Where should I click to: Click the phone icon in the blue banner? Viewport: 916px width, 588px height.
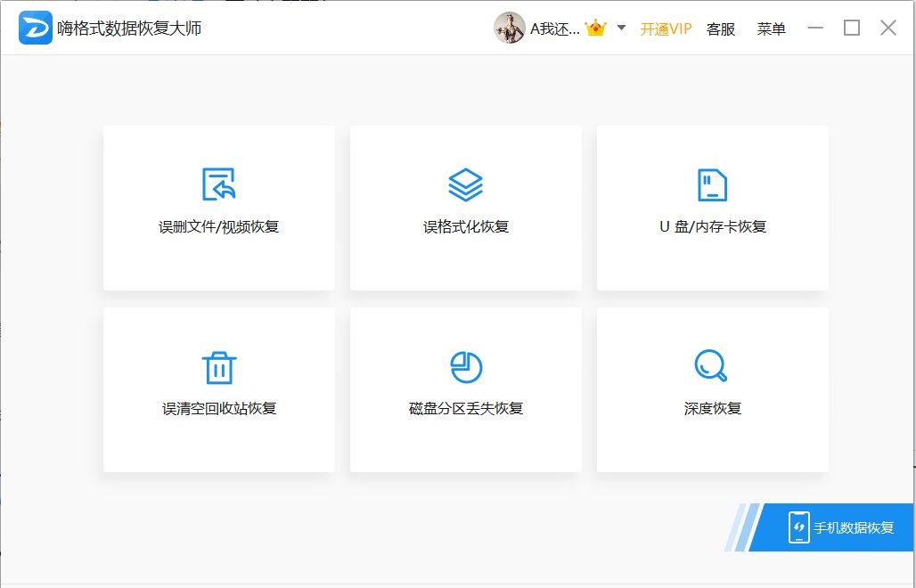798,527
